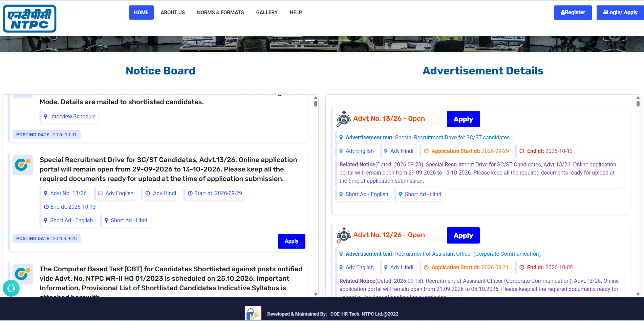Open the HOME menu item
The height and width of the screenshot is (321, 644).
(x=141, y=13)
